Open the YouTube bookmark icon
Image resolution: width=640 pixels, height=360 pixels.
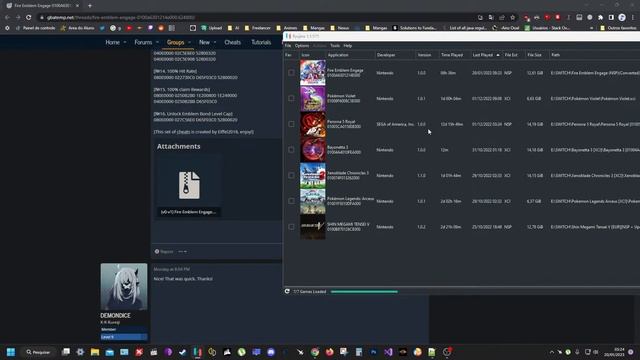point(129,28)
